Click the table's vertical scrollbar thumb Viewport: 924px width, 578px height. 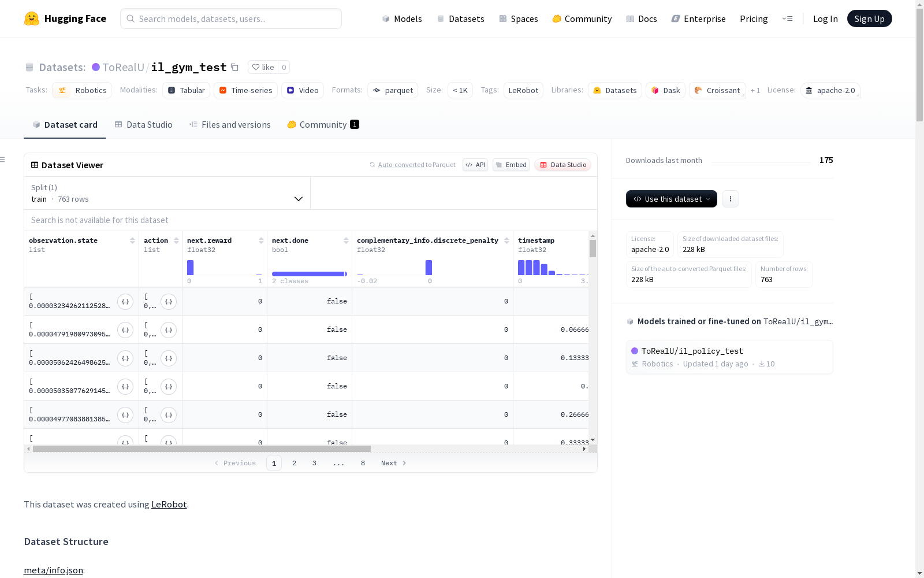pyautogui.click(x=593, y=249)
